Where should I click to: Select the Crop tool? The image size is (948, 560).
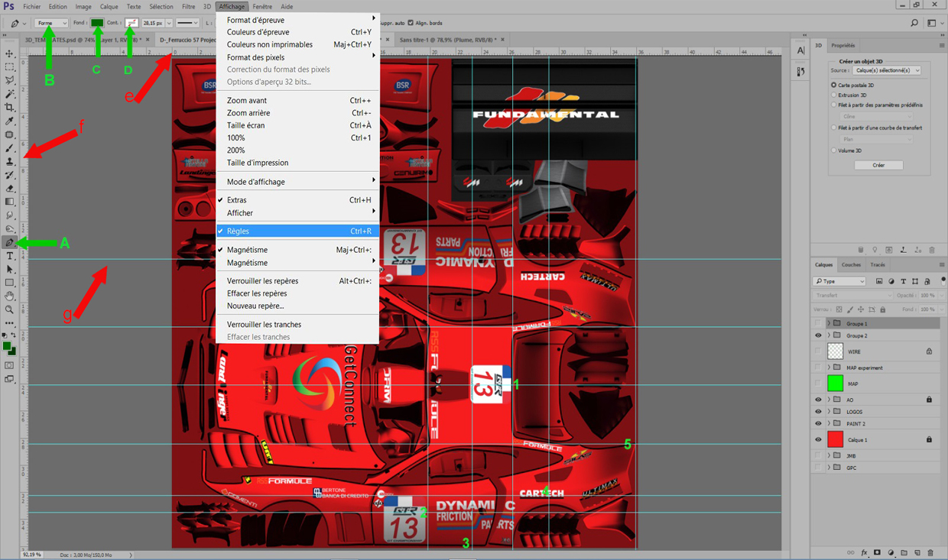[10, 108]
